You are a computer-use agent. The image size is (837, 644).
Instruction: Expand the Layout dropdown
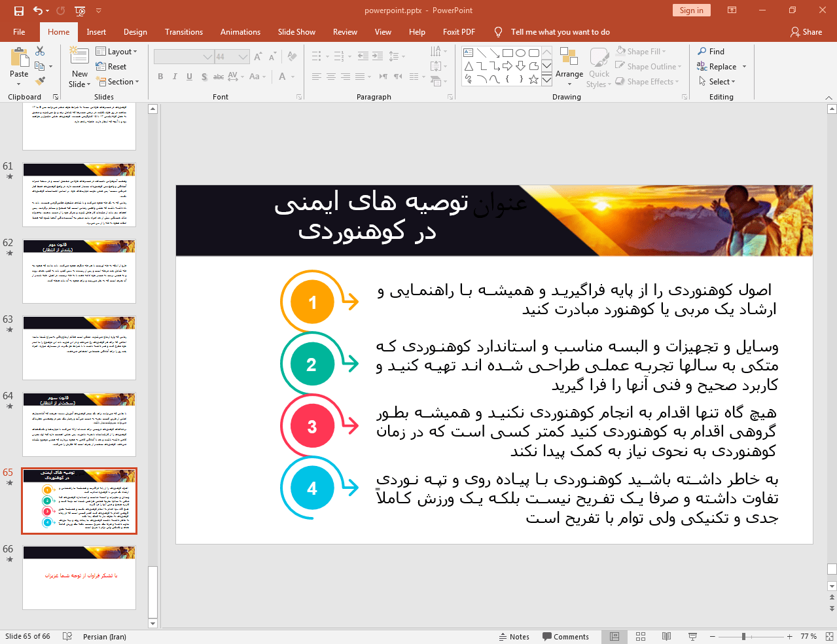(116, 51)
